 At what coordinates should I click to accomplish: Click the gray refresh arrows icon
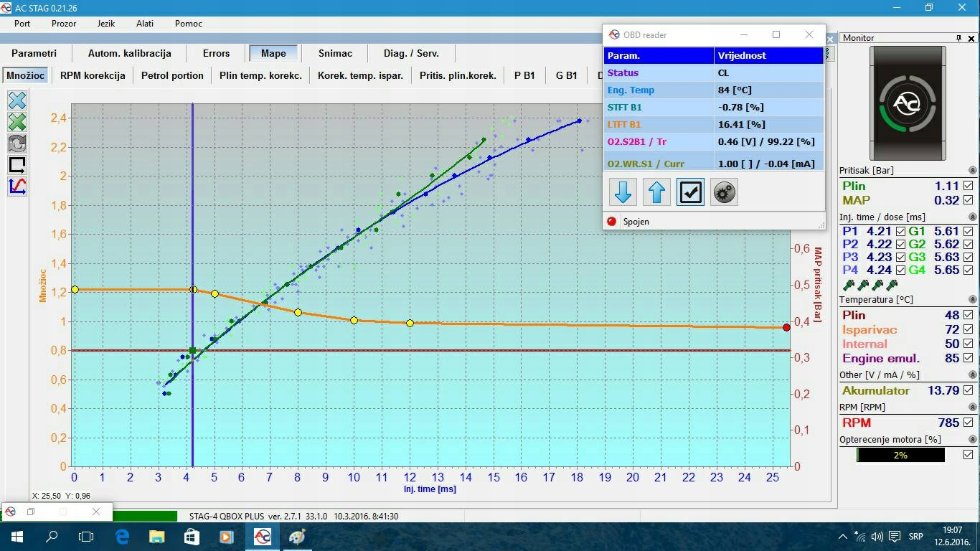click(x=17, y=143)
